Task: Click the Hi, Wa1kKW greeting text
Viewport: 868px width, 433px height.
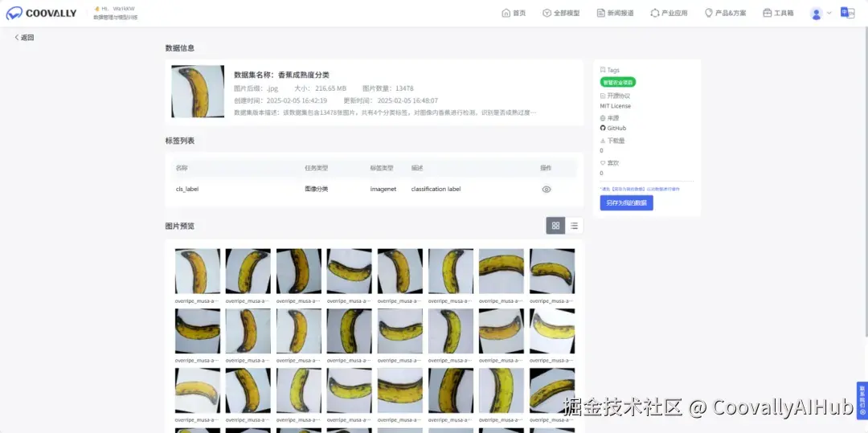Action: pyautogui.click(x=118, y=9)
